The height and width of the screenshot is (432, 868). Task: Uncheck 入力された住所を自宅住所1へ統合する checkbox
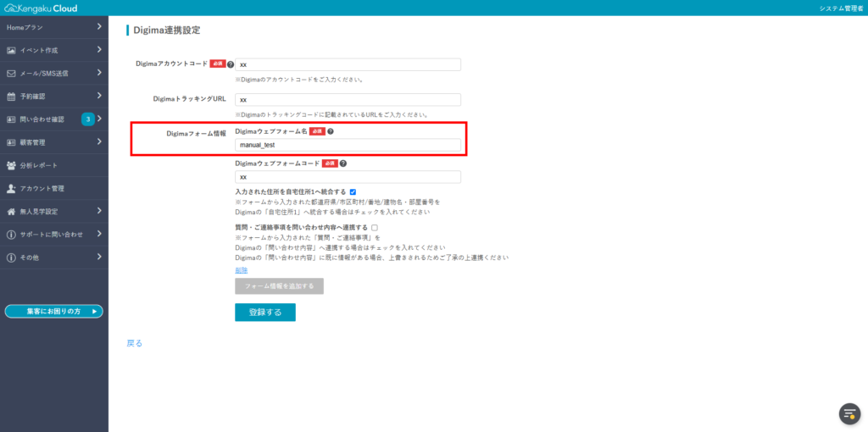[x=353, y=192]
